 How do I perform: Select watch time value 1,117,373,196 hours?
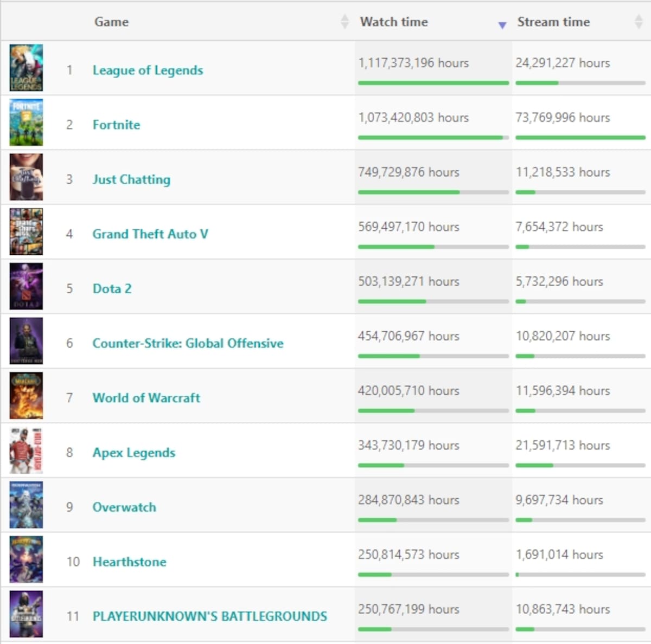coord(413,63)
